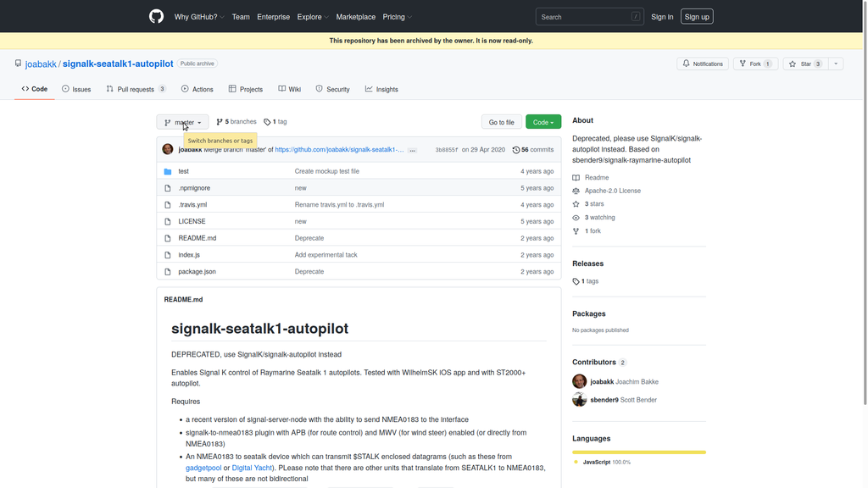
Task: Open the README.md file in the file list
Action: (197, 238)
